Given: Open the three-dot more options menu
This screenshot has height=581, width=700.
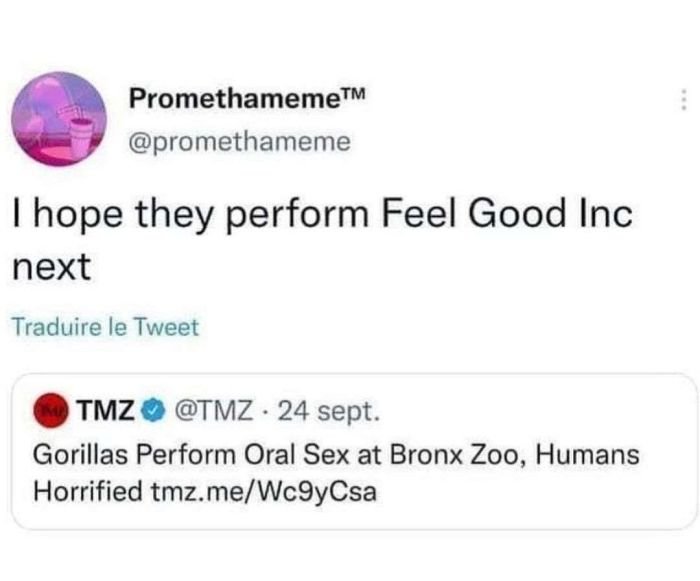Looking at the screenshot, I should coord(684,101).
